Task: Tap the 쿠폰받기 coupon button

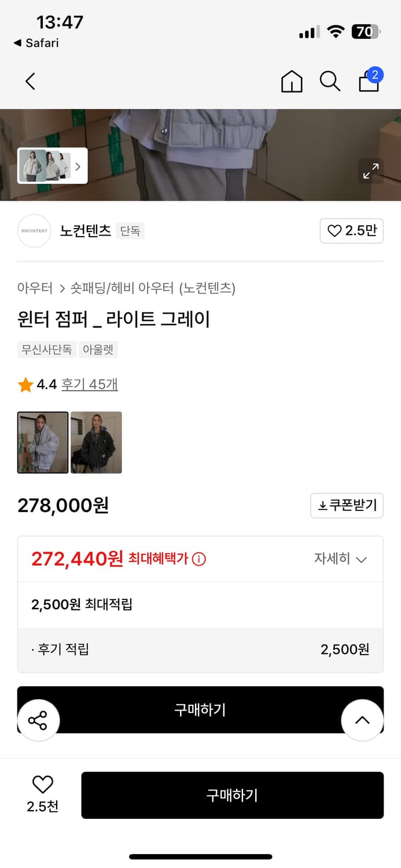Action: coord(347,505)
